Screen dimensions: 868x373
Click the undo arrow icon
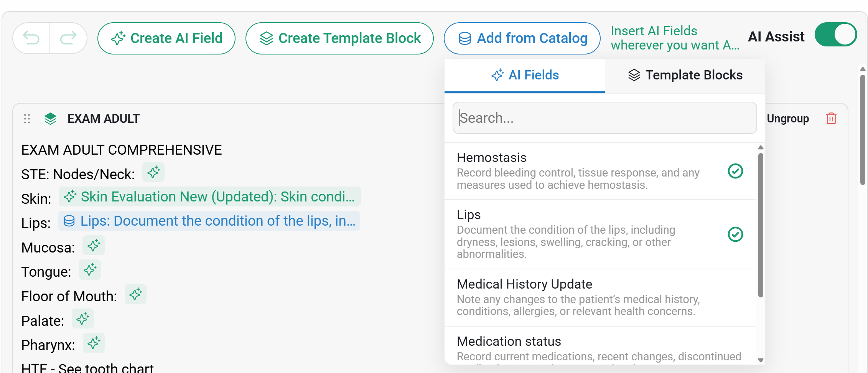[31, 38]
